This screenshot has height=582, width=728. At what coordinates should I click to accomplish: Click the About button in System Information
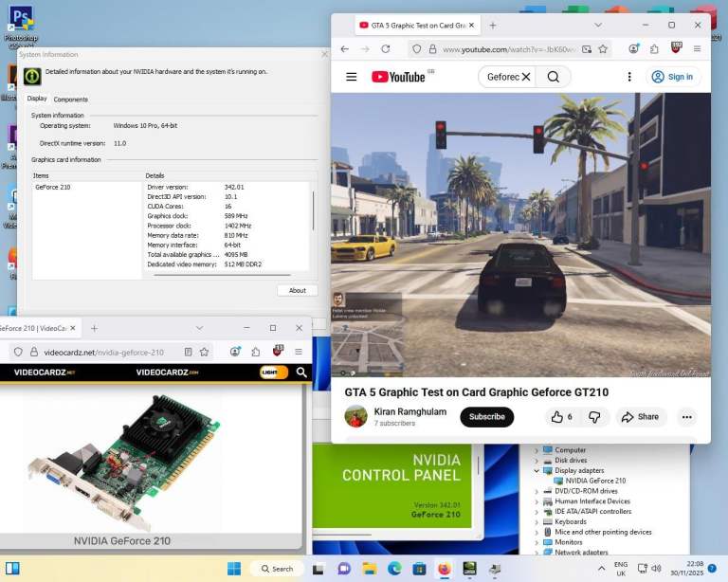(297, 290)
